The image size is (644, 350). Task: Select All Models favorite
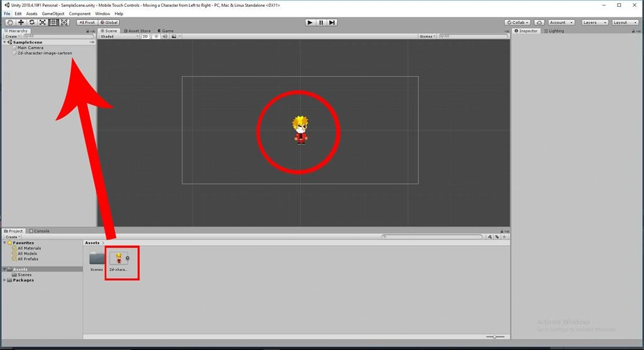coord(25,254)
